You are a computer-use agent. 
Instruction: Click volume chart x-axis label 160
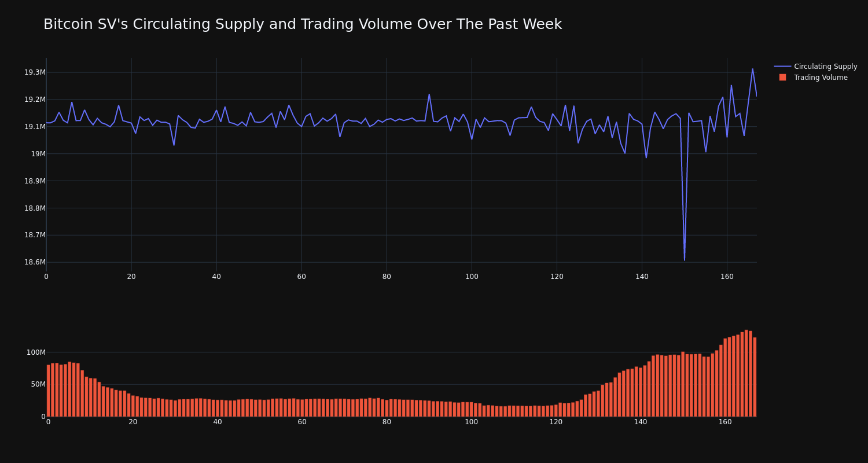[x=725, y=422]
